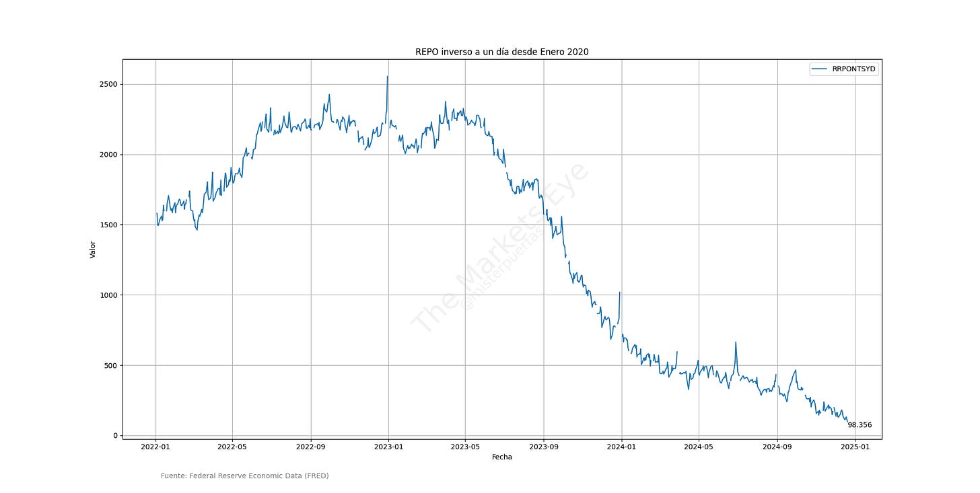The height and width of the screenshot is (493, 980).
Task: Click the 2000 y-axis tick label
Action: [107, 155]
